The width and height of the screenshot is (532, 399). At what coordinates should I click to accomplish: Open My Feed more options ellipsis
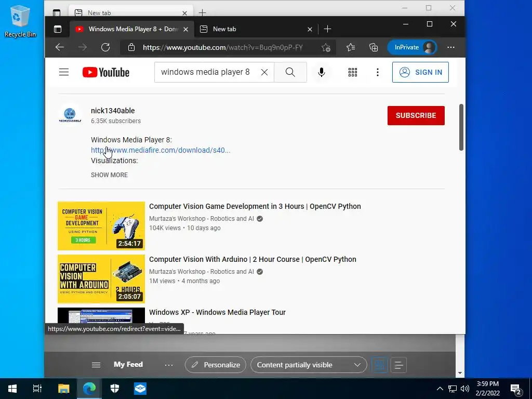click(x=169, y=365)
